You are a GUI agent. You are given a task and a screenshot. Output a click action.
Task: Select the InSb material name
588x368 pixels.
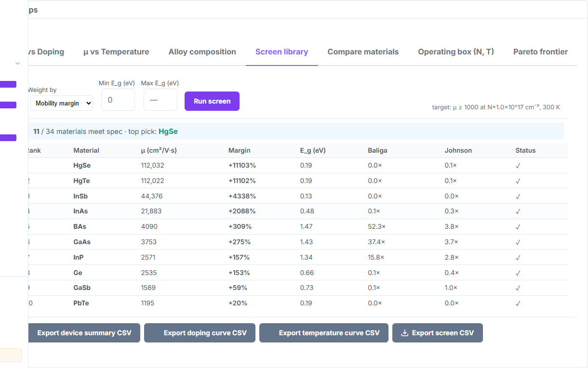click(x=80, y=196)
